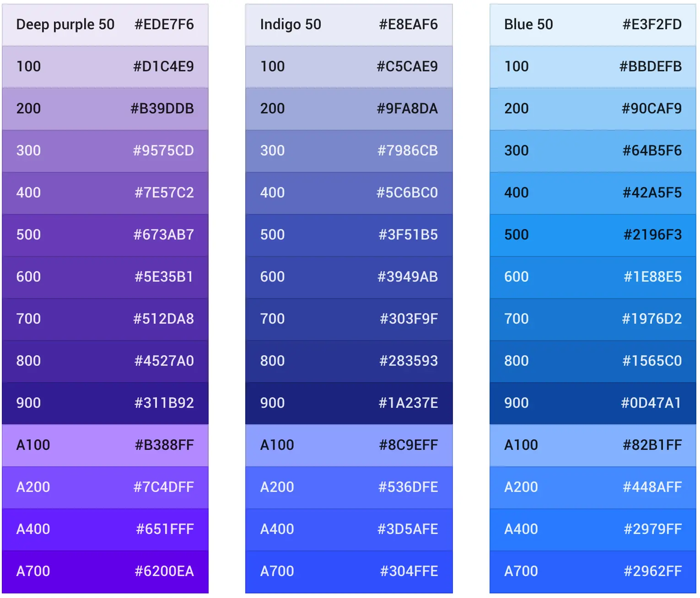Click the Indigo 300 swatch #7986CB
Viewport: 700px width, 598px height.
(349, 151)
